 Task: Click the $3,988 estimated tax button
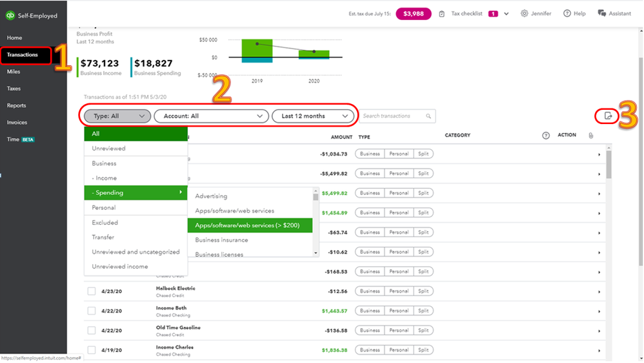click(x=414, y=14)
